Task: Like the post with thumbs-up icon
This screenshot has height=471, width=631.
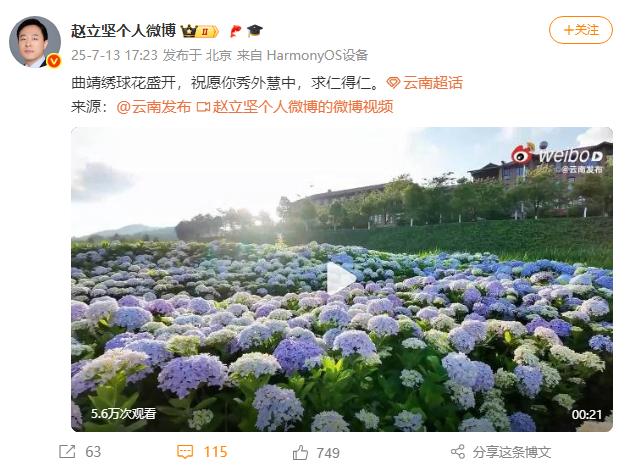Action: click(x=300, y=452)
